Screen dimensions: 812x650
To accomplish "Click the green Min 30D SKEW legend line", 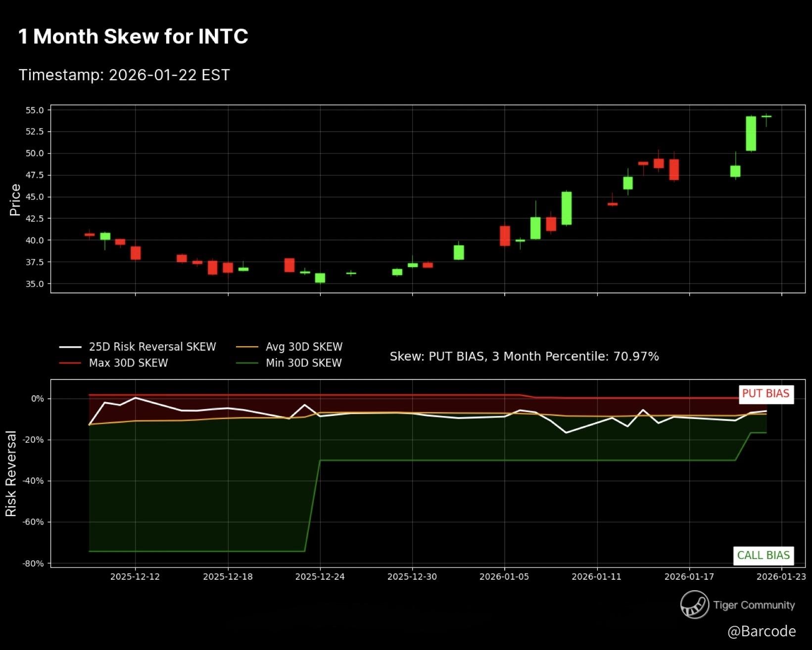I will point(247,363).
